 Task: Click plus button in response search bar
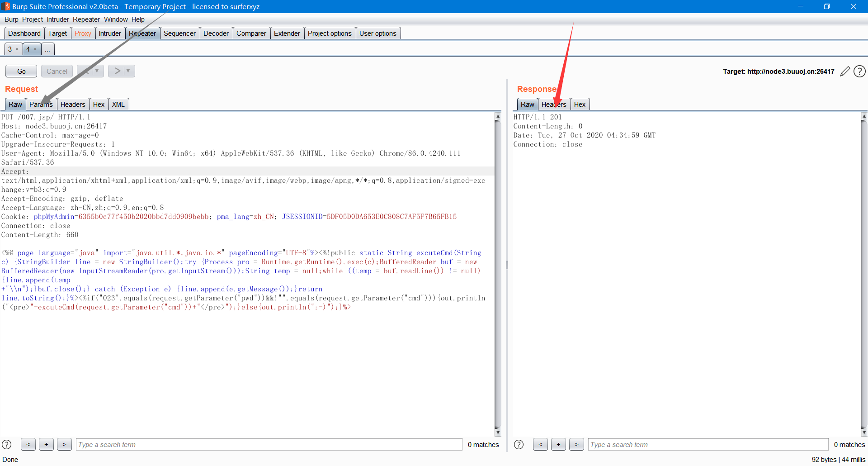coord(558,444)
